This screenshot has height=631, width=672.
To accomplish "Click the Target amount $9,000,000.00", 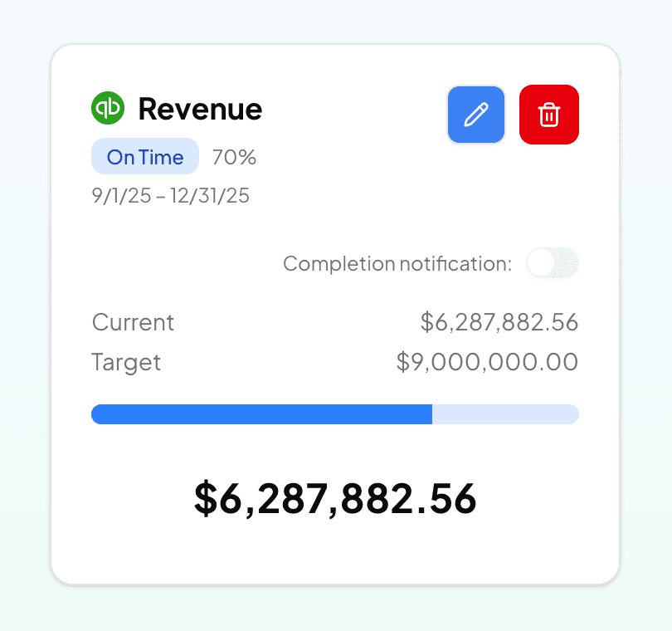I will (487, 362).
